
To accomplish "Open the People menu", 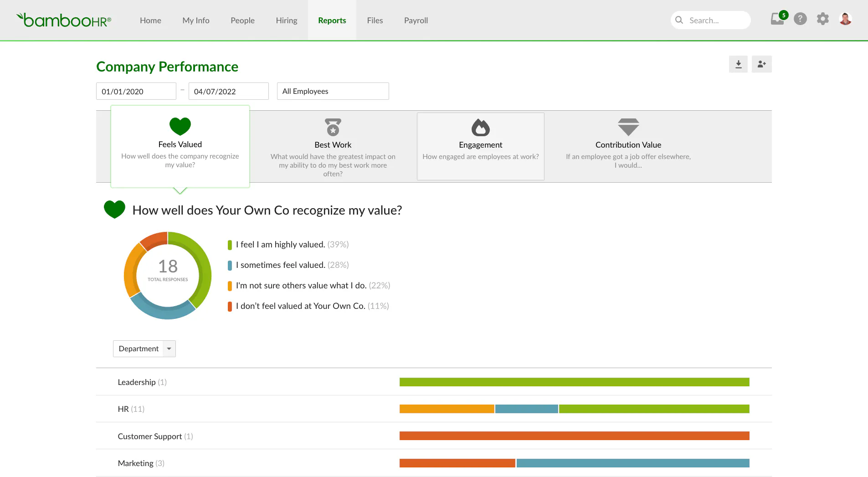I will point(242,21).
